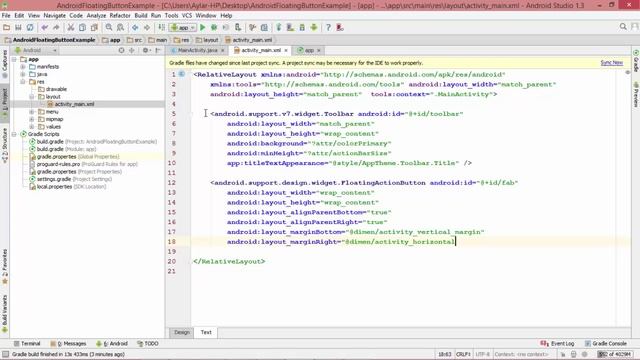Viewport: 640px width, 360px height.
Task: Open the Gradle Console
Action: [x=605, y=344]
